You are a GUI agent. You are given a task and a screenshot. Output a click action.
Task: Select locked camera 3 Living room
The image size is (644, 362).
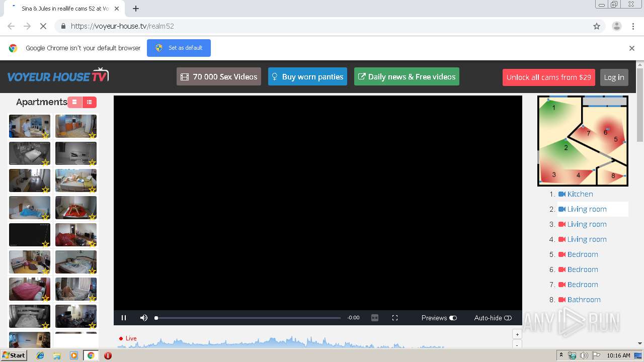(x=582, y=224)
